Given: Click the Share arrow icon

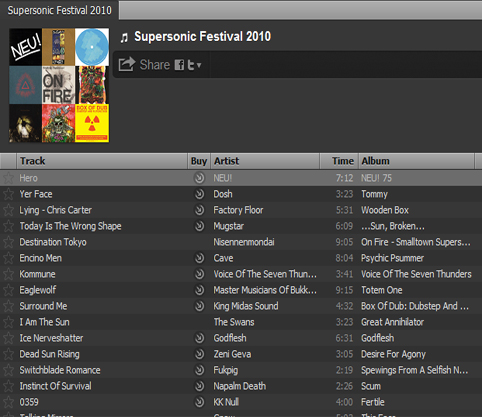Looking at the screenshot, I should (x=127, y=64).
